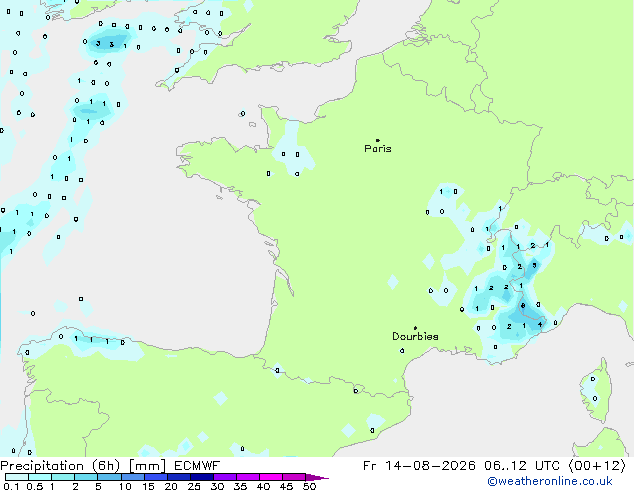Click the legend arrow tip above 50 mm

317,477
